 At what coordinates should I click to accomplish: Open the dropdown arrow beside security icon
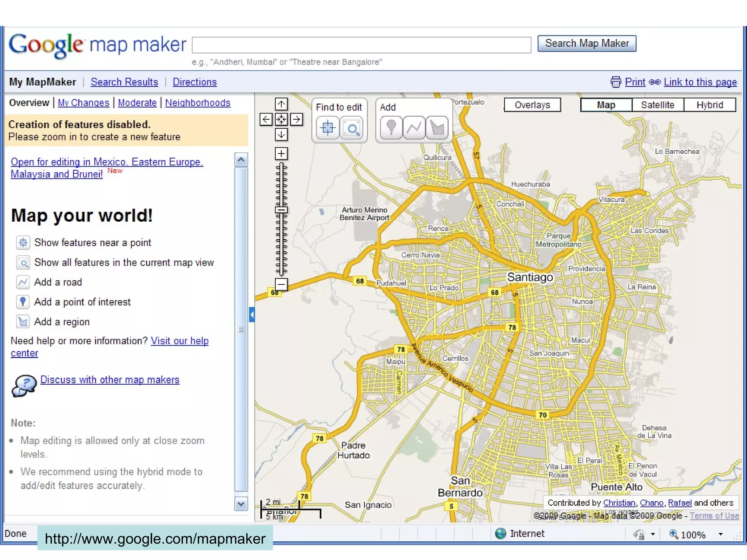(653, 534)
